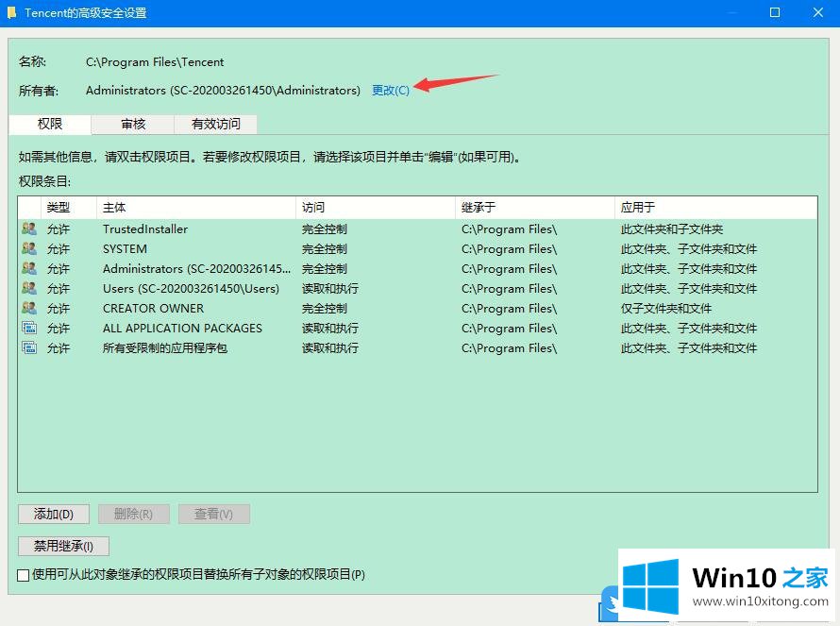The image size is (840, 626).
Task: Click 完全控制 in the CREATOR OWNER row
Action: point(325,308)
